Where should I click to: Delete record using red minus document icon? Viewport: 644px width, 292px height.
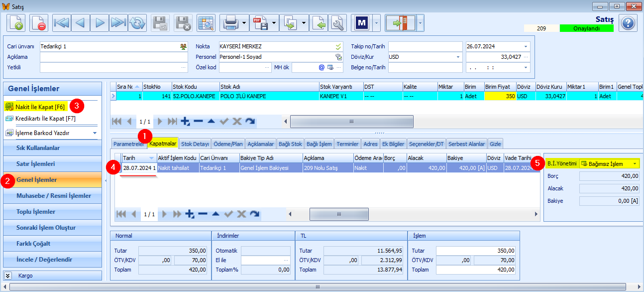click(39, 23)
